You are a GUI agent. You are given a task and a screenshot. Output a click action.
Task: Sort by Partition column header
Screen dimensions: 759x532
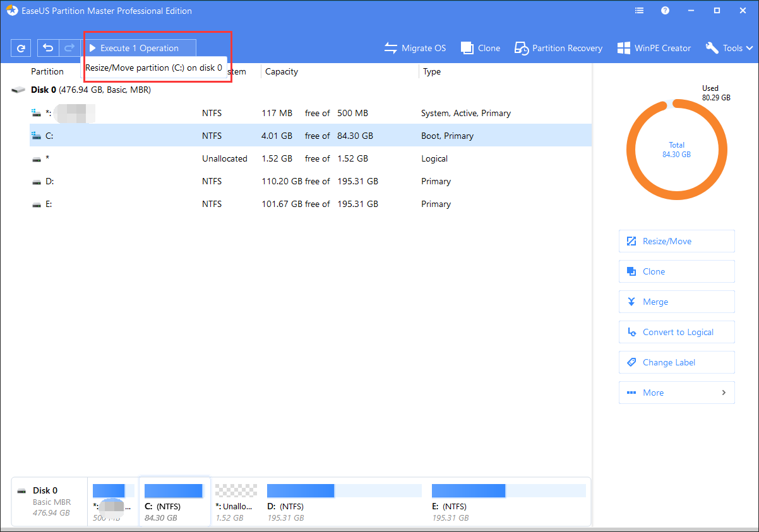[47, 71]
